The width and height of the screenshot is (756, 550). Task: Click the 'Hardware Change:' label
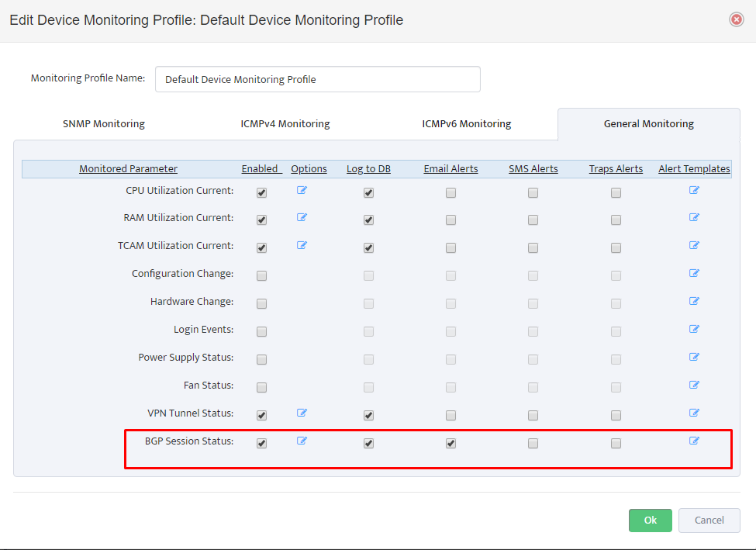pos(192,302)
